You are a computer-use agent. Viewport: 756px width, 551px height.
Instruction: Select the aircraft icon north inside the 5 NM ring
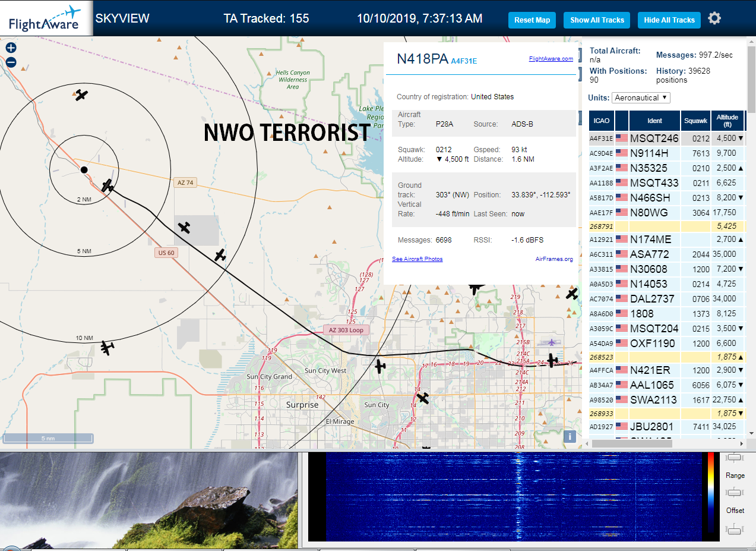81,95
